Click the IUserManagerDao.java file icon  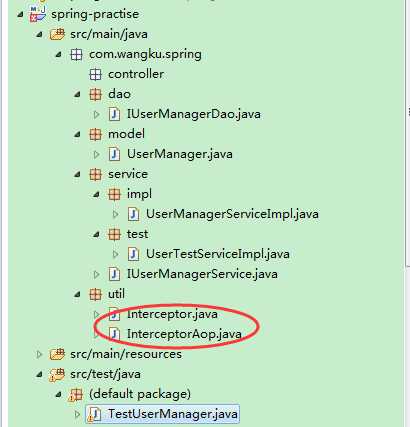[x=114, y=114]
